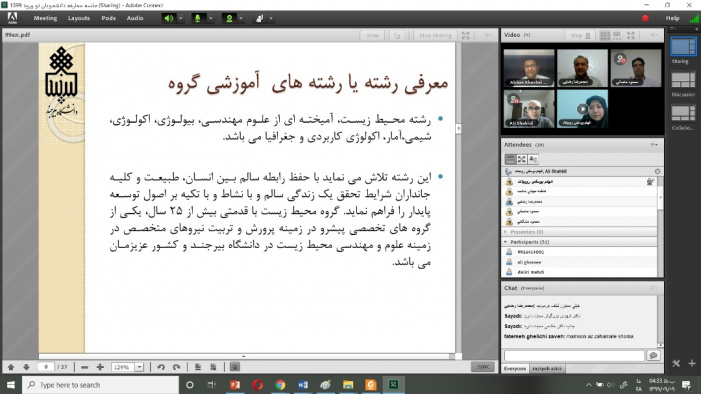Toggle the webcam icon in toolbar
701x394 pixels.
coord(229,18)
